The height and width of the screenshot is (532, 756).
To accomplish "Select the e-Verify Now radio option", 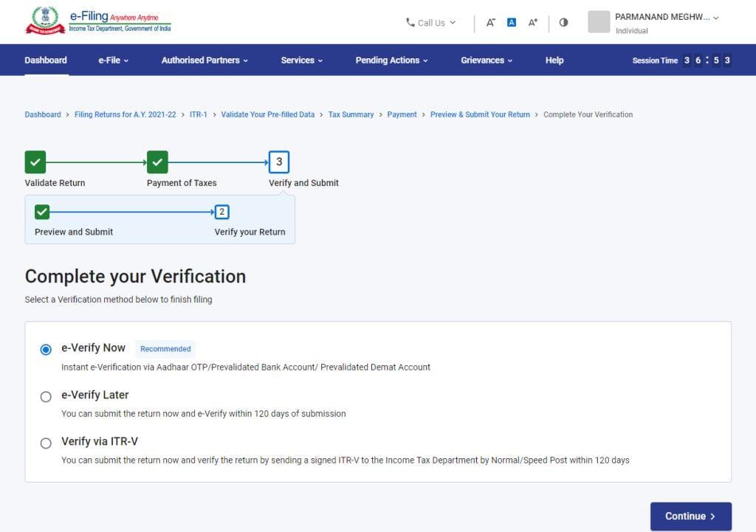I will [46, 350].
